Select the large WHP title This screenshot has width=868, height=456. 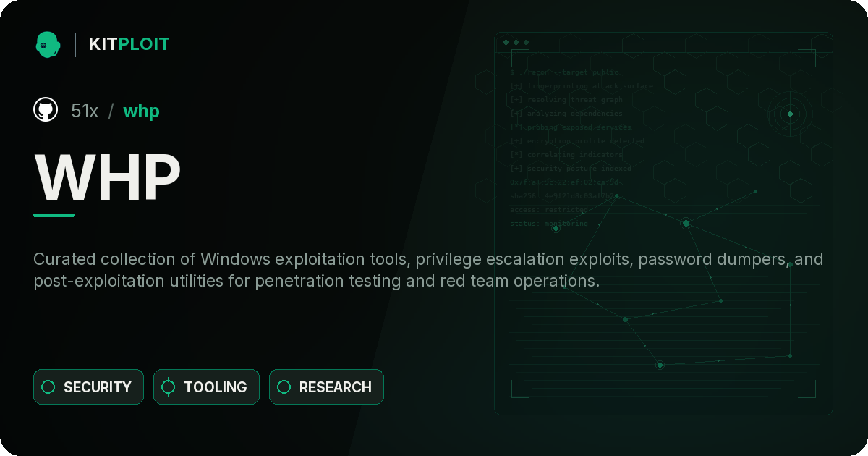click(x=107, y=177)
